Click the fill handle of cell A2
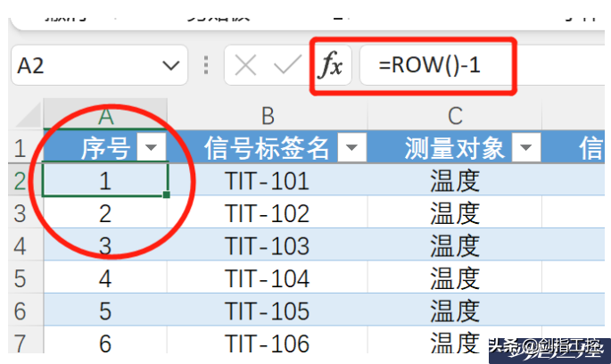Image resolution: width=611 pixels, height=364 pixels. point(167,194)
